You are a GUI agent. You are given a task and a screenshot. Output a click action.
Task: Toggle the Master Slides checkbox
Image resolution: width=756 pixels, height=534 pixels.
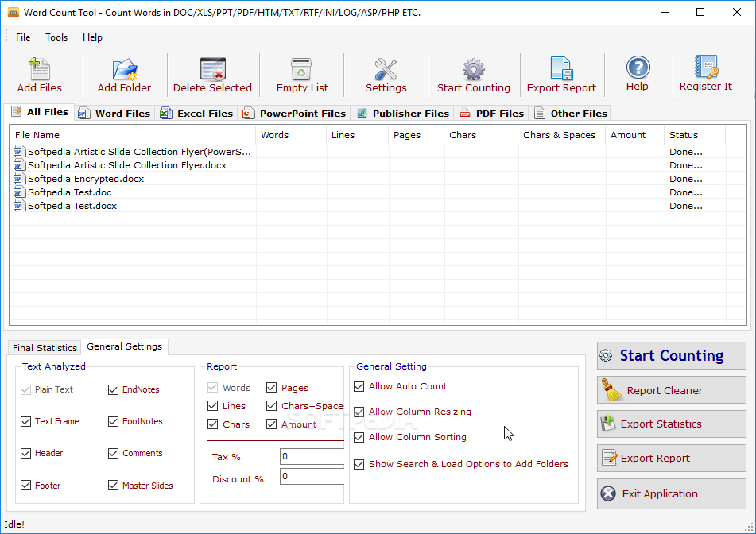[114, 486]
